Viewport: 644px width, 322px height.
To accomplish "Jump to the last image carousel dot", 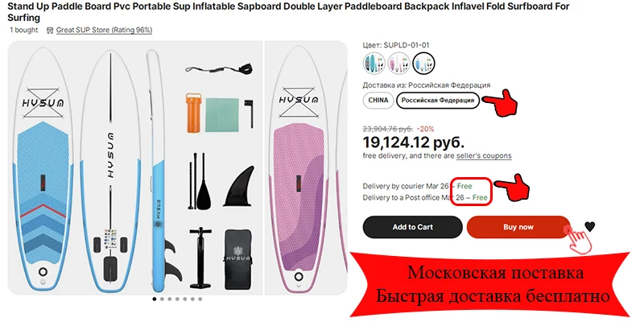I will point(200,299).
